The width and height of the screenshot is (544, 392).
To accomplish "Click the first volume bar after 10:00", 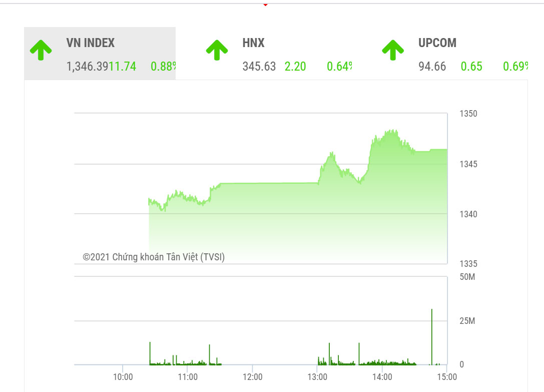I will pos(150,353).
